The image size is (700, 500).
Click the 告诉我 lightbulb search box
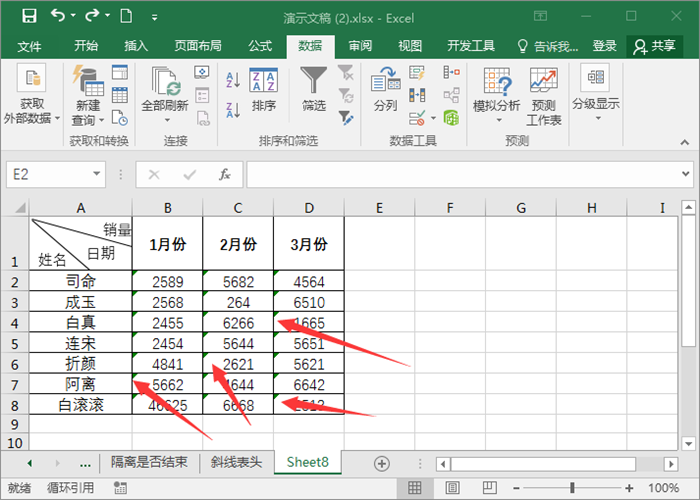(547, 46)
